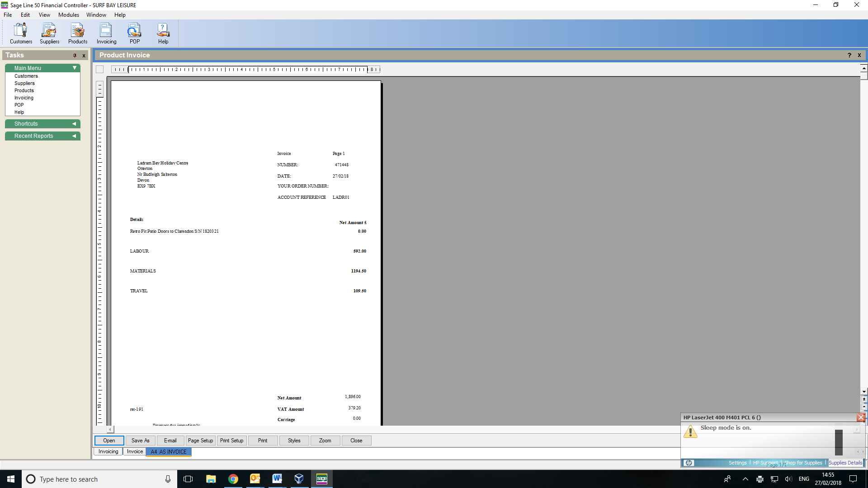The width and height of the screenshot is (868, 488).
Task: Toggle the ruler corner box
Action: pyautogui.click(x=100, y=70)
